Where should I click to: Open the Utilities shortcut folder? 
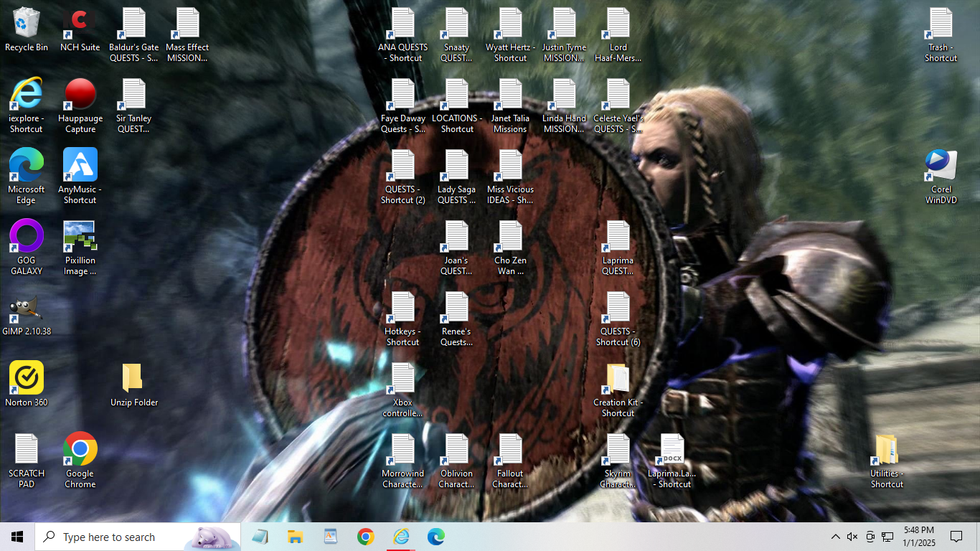[887, 460]
